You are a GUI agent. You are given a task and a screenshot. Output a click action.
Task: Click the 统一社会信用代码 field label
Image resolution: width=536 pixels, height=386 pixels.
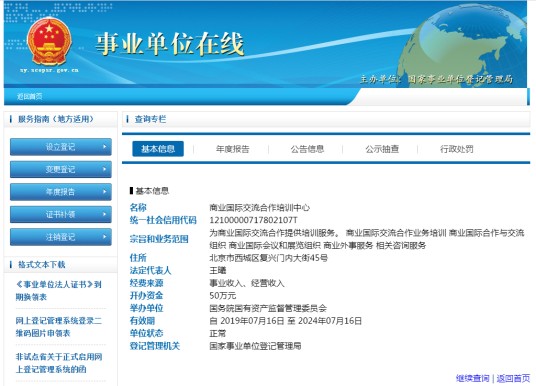(x=163, y=220)
